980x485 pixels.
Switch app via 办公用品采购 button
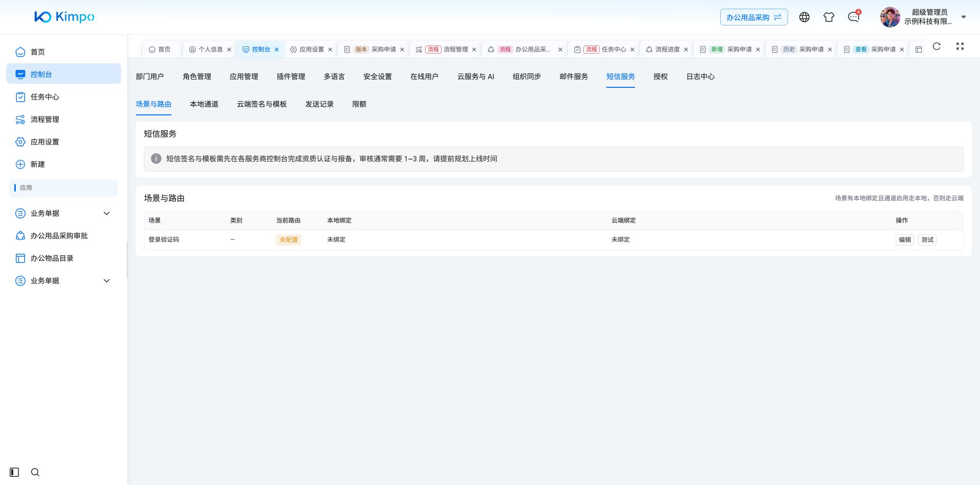tap(754, 17)
